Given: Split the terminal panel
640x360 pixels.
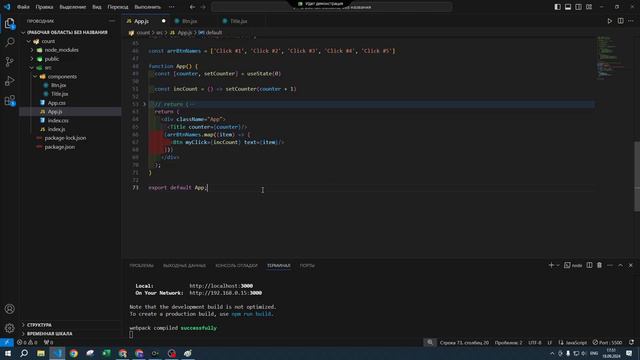Looking at the screenshot, I should pyautogui.click(x=589, y=265).
